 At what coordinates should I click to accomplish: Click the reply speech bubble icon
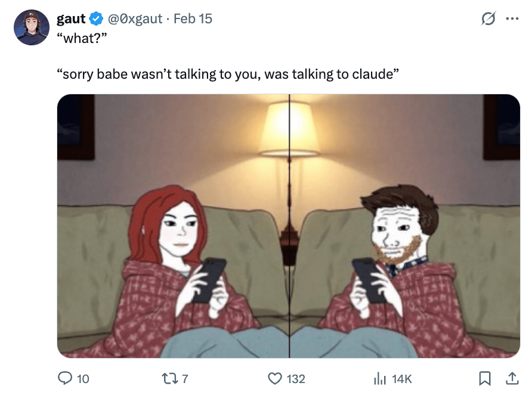[65, 378]
